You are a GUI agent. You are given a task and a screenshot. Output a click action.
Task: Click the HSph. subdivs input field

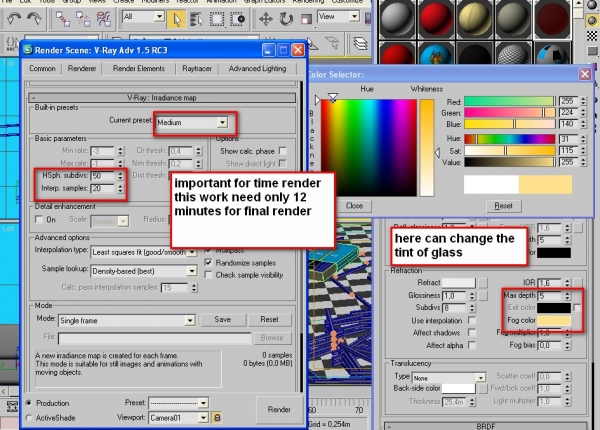tap(103, 176)
